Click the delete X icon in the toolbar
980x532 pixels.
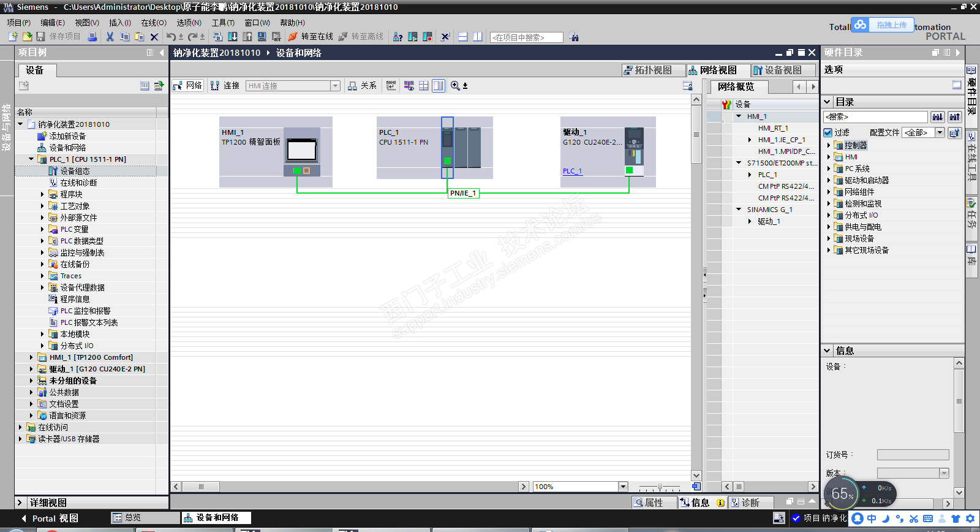(x=154, y=37)
